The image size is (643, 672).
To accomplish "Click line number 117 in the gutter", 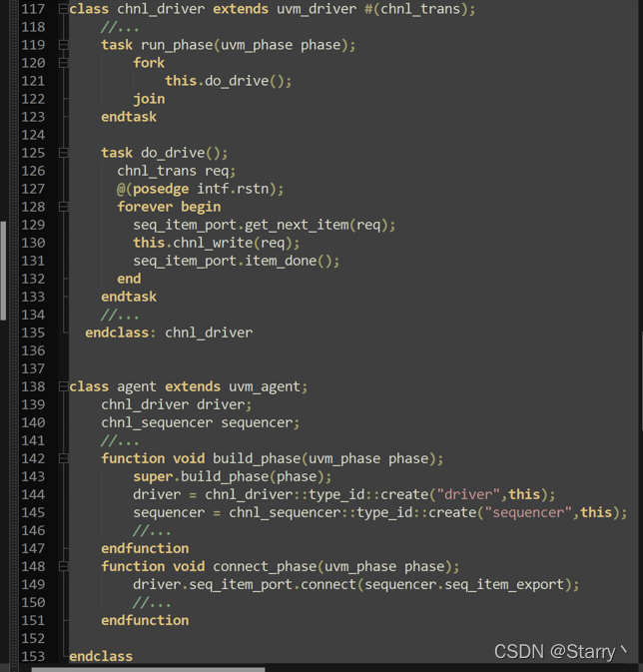I will 33,9.
